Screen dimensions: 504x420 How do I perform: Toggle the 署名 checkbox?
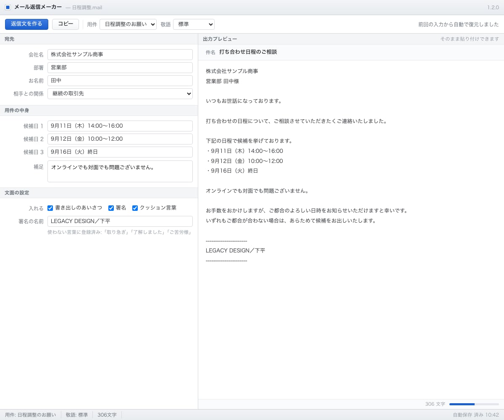coord(111,208)
